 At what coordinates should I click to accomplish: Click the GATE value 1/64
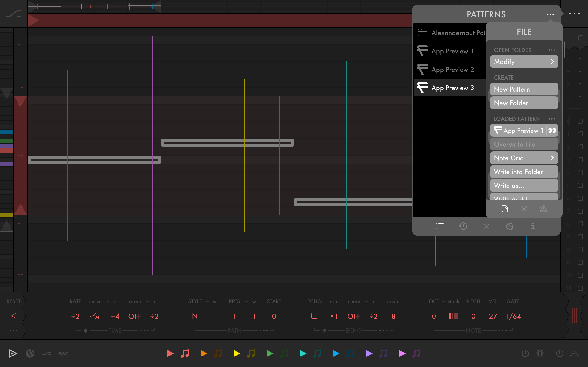[x=513, y=316]
